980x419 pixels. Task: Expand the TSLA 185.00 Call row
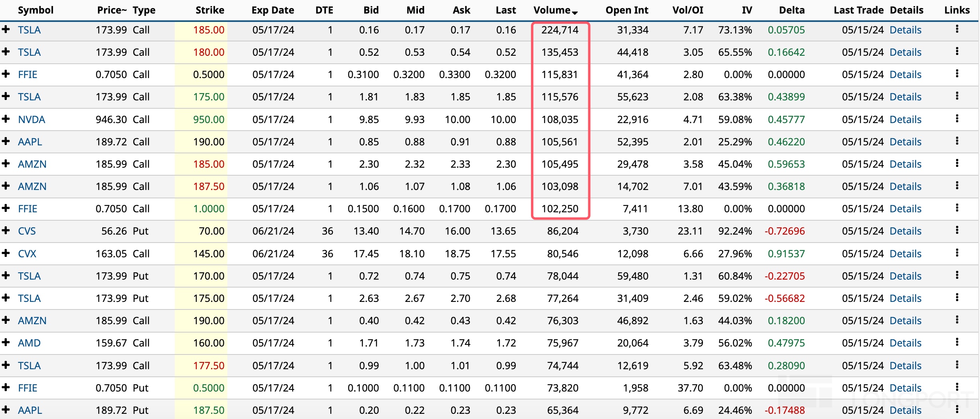coord(6,29)
